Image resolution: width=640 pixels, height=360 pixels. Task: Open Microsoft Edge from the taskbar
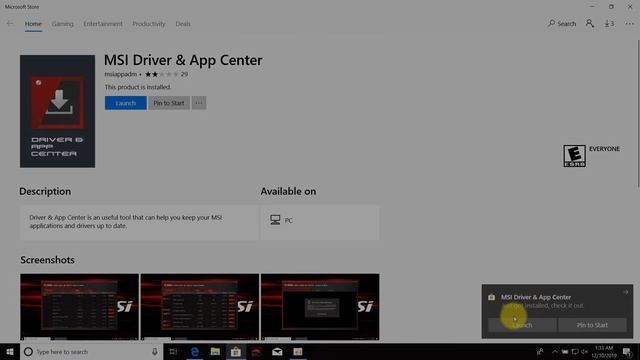tap(195, 352)
